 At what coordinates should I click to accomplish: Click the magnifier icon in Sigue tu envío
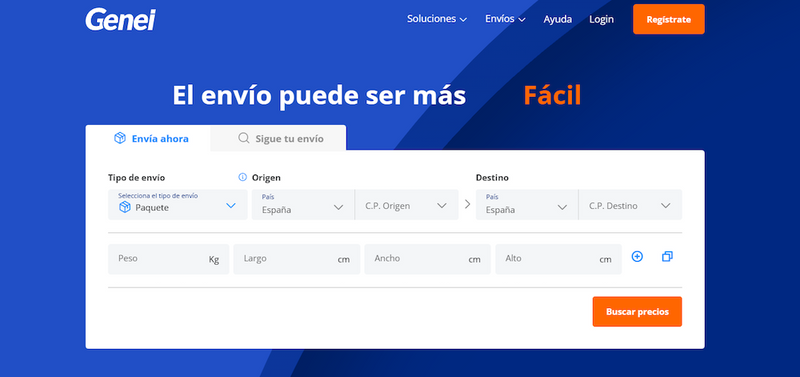click(244, 138)
